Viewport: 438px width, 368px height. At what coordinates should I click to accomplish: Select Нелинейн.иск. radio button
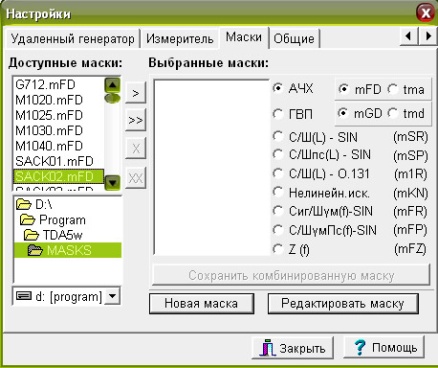[x=278, y=192]
